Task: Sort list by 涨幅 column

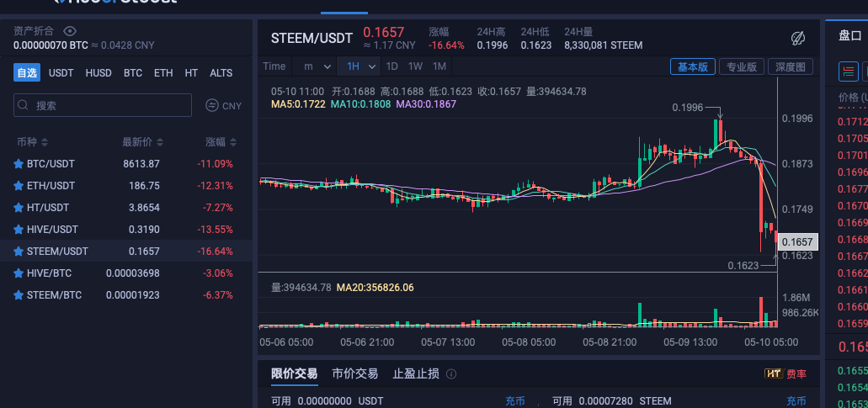Action: [221, 142]
